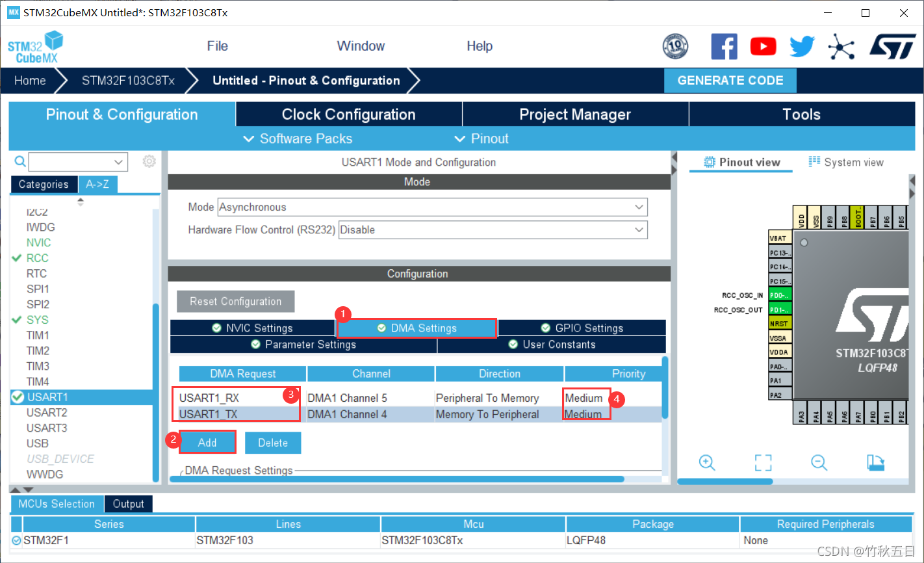This screenshot has width=924, height=563.
Task: Click the 10-year anniversary badge icon
Action: (675, 46)
